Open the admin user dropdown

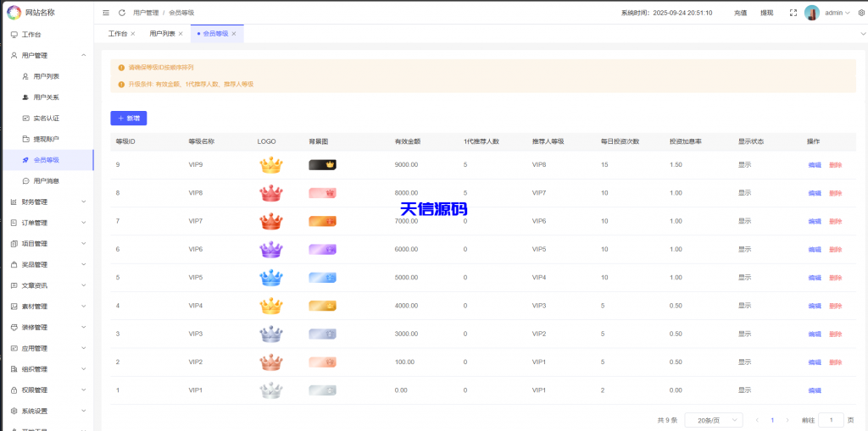click(x=837, y=13)
